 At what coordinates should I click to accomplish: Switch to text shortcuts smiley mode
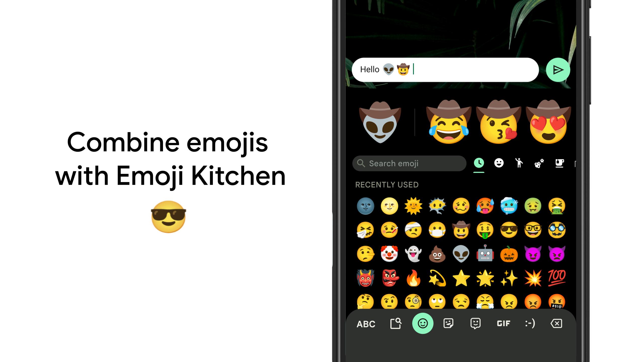click(x=529, y=323)
